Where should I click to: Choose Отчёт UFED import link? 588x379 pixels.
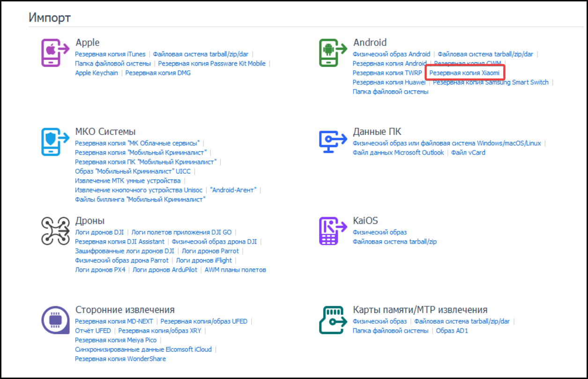click(93, 331)
